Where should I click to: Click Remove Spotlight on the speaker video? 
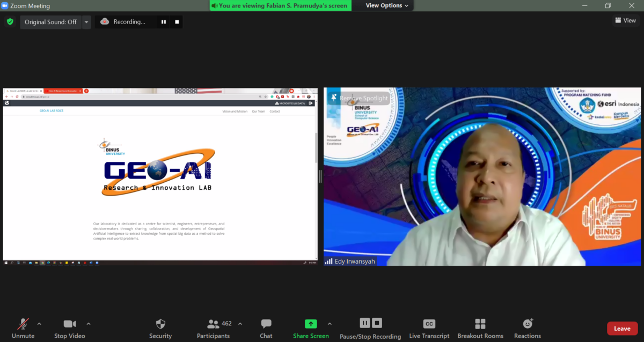click(x=359, y=98)
